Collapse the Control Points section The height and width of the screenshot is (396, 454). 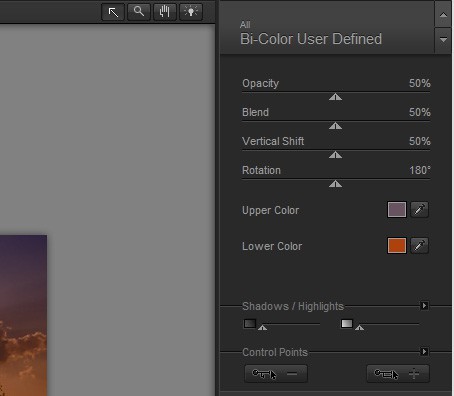click(x=424, y=352)
